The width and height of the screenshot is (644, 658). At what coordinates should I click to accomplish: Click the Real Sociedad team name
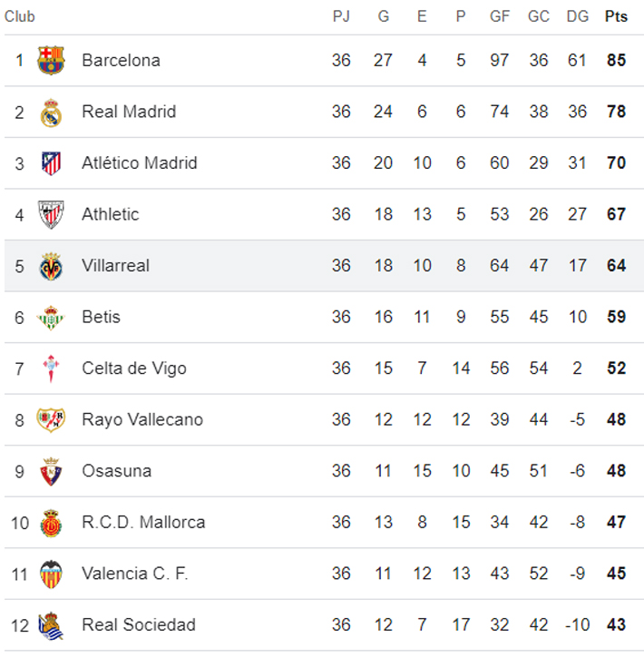click(x=139, y=625)
